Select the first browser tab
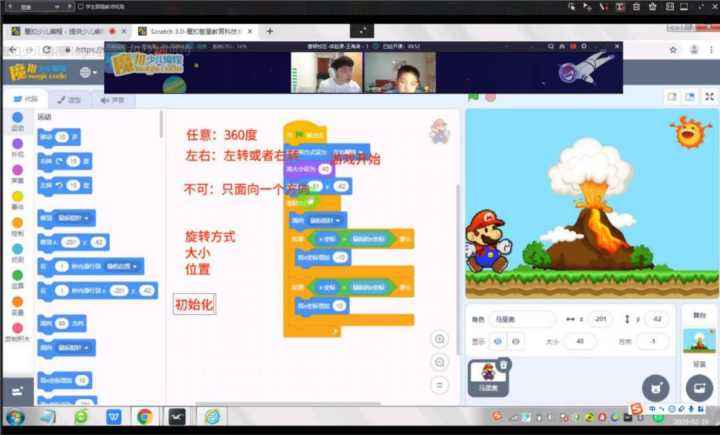Image resolution: width=720 pixels, height=435 pixels. [69, 31]
